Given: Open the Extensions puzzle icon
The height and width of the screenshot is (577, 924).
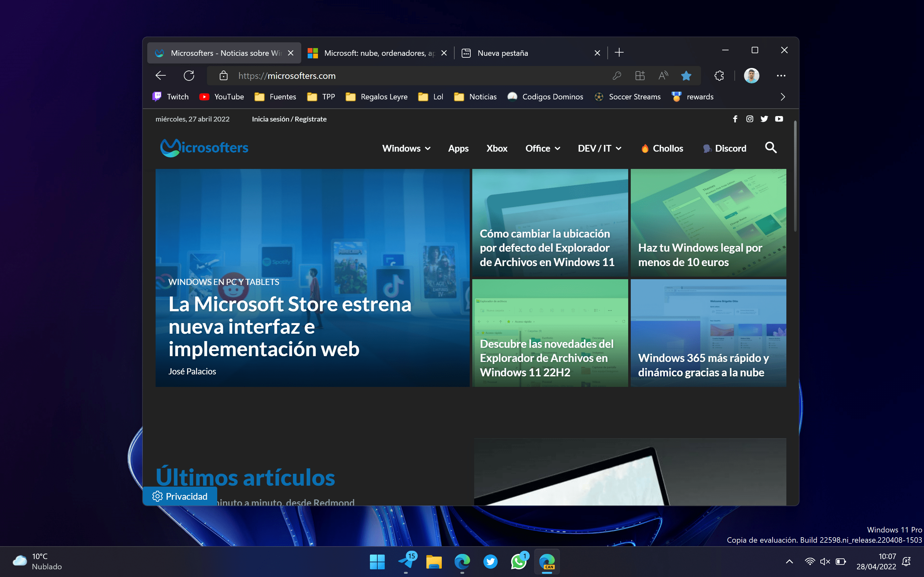Looking at the screenshot, I should tap(719, 76).
